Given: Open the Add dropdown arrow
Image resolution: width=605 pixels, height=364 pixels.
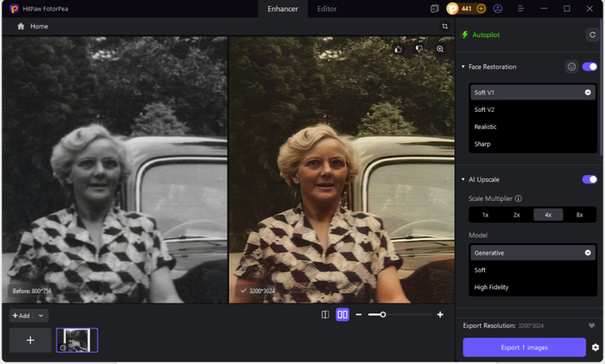Looking at the screenshot, I should pos(41,315).
